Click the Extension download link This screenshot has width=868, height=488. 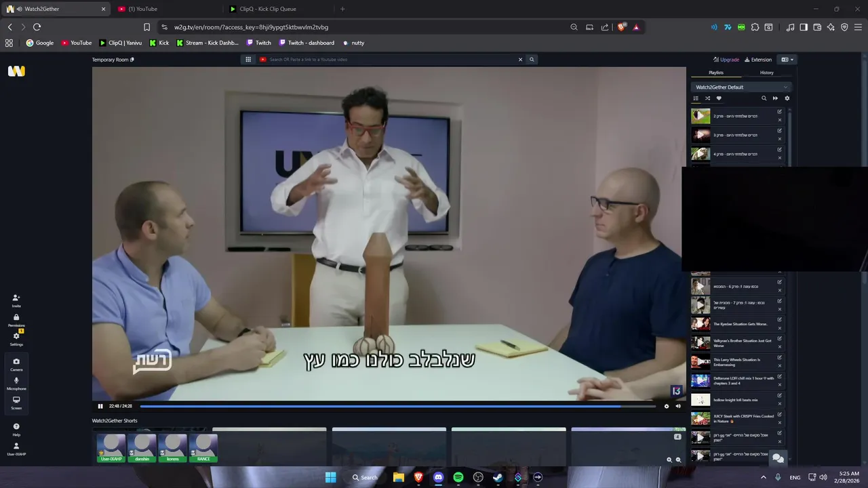point(758,60)
